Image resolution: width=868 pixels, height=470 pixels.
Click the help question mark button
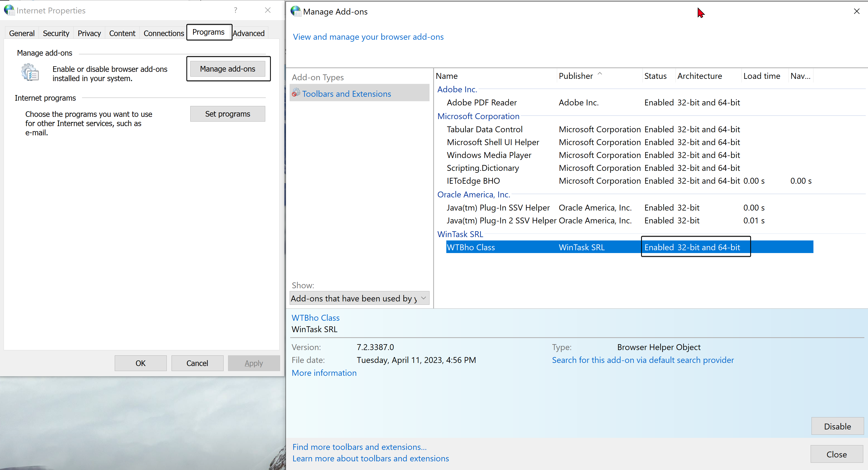(236, 10)
